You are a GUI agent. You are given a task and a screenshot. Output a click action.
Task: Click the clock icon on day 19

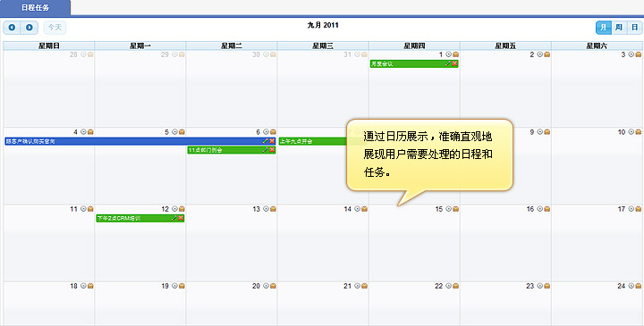(x=174, y=286)
